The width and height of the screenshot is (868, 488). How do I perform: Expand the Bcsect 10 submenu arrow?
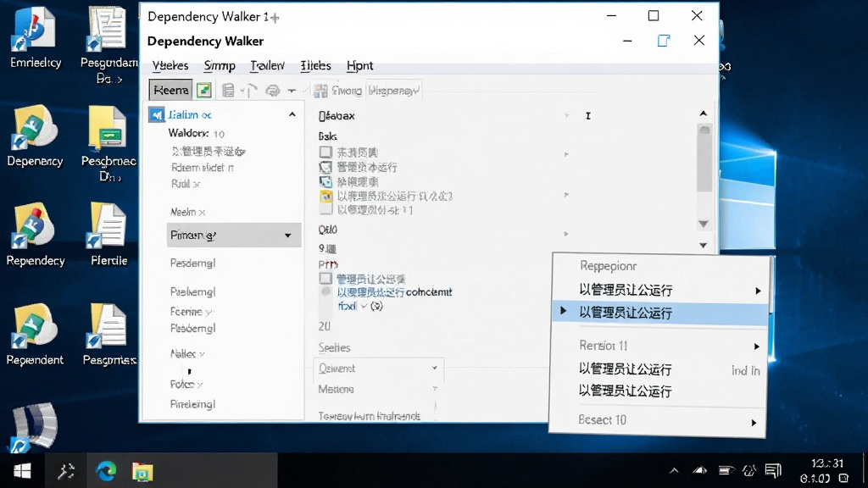coord(754,423)
